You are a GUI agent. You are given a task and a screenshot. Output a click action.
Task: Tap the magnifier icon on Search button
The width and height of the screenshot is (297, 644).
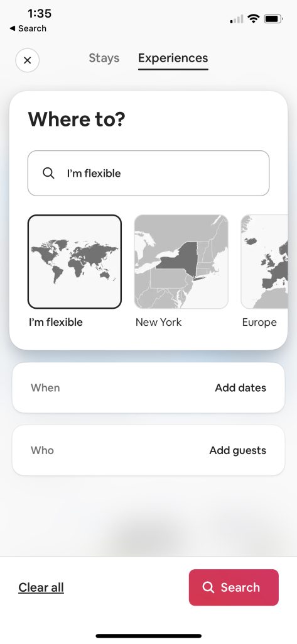click(208, 587)
